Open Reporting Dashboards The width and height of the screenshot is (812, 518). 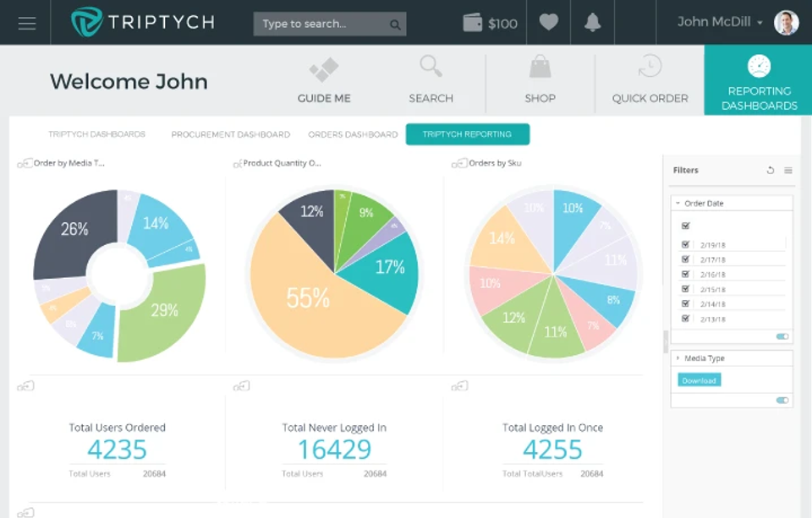[760, 82]
